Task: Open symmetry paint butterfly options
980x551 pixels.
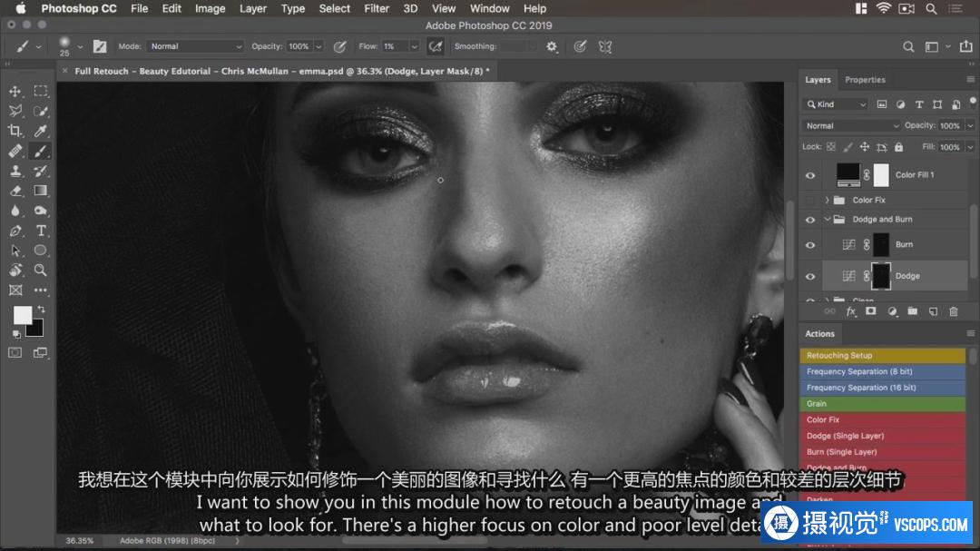Action: pyautogui.click(x=605, y=46)
